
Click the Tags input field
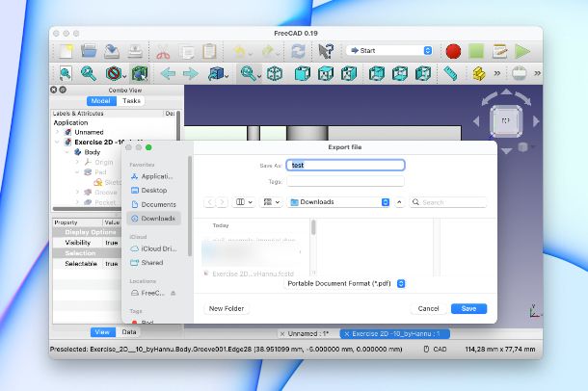(345, 182)
